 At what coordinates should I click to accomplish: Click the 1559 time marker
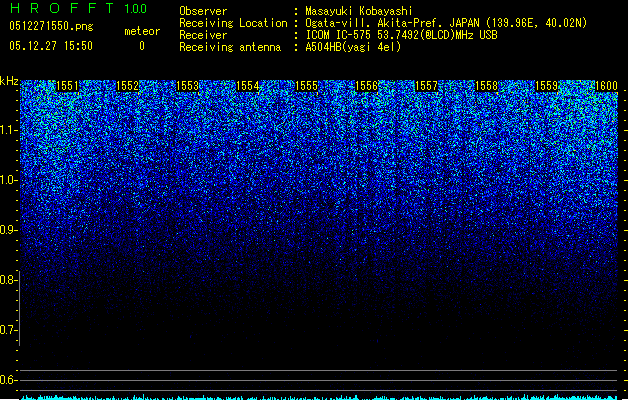[546, 86]
